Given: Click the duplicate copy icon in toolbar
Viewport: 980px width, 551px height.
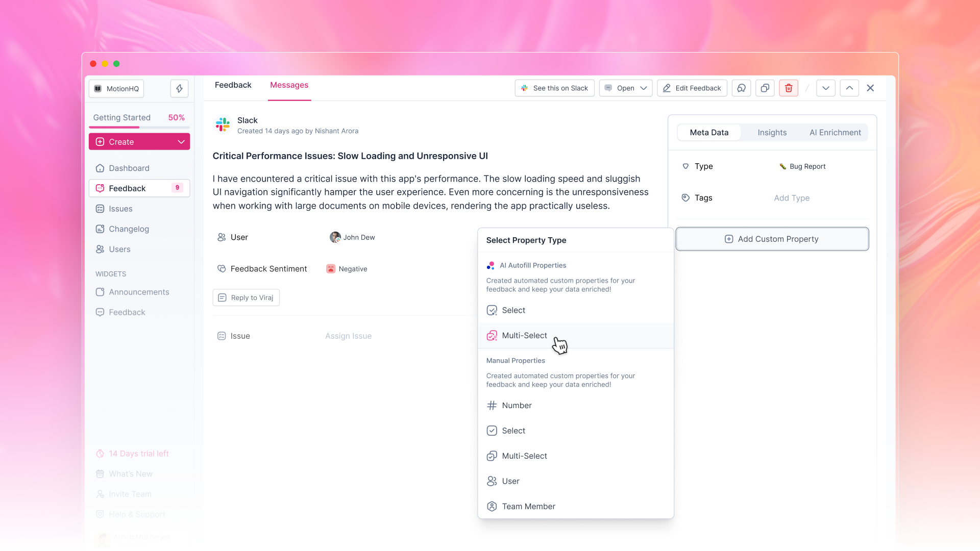Looking at the screenshot, I should click(765, 88).
